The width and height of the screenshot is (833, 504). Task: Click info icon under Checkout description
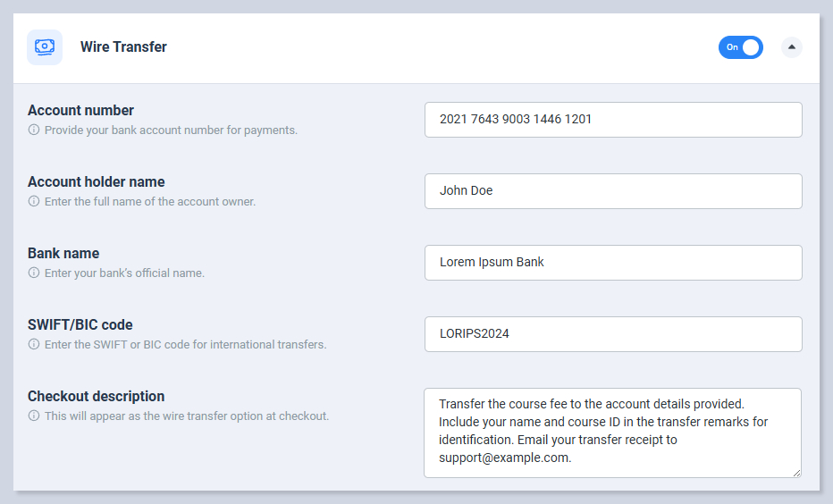coord(34,416)
